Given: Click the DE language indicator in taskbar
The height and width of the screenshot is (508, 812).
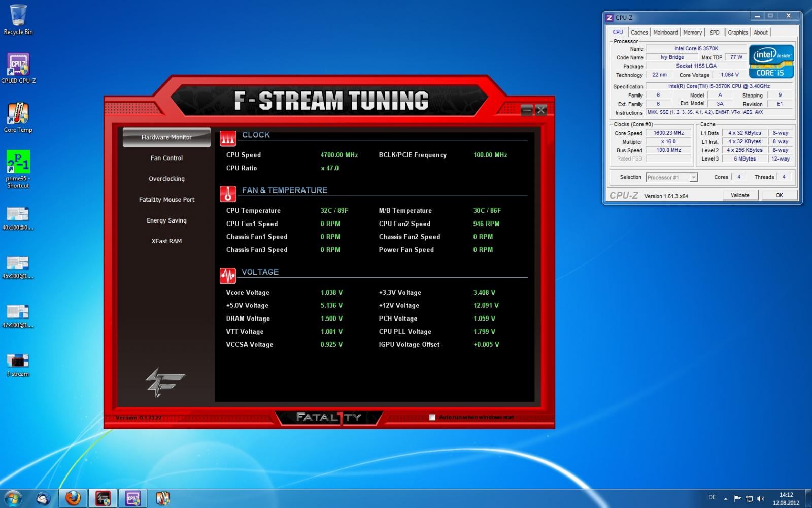Looking at the screenshot, I should pyautogui.click(x=712, y=498).
